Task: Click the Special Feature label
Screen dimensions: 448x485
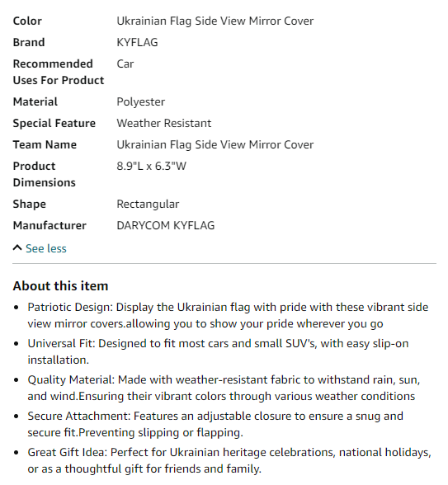Action: (54, 123)
